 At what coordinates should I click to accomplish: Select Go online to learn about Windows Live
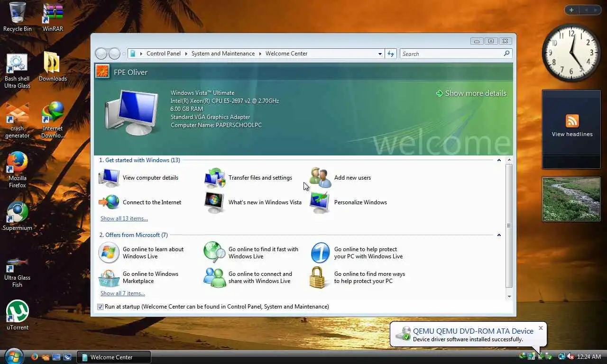(141, 253)
